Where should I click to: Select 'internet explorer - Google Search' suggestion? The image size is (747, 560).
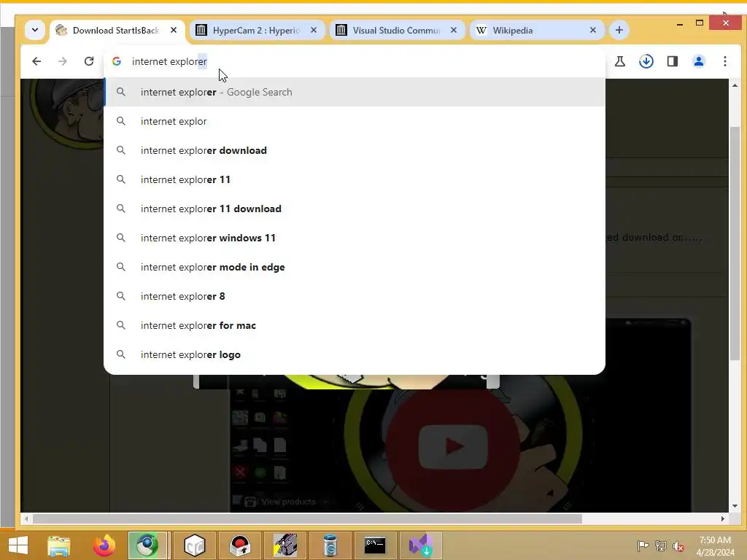[x=355, y=93]
